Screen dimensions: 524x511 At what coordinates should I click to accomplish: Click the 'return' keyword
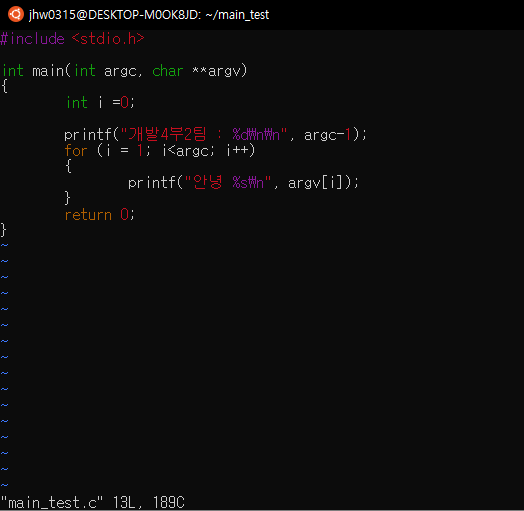point(88,215)
